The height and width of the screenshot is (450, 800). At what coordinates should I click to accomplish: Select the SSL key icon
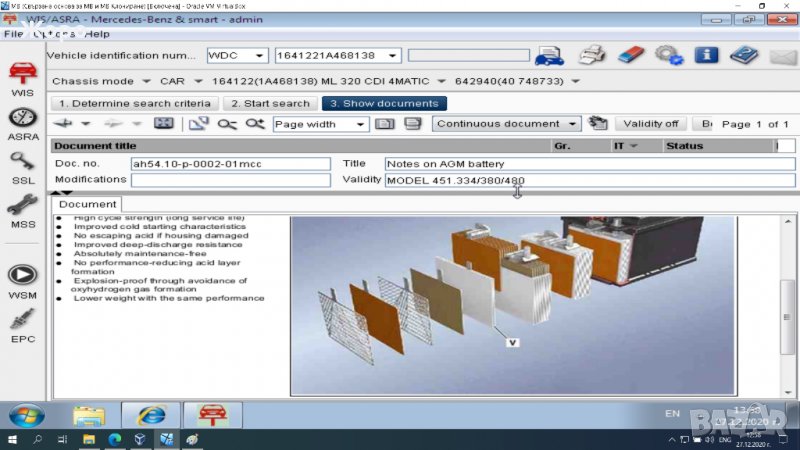22,165
